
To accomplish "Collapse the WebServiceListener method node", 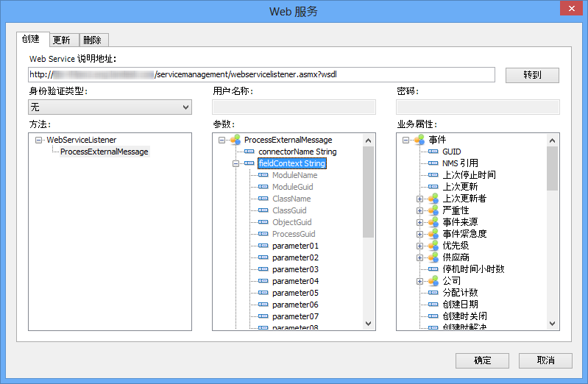I will click(x=38, y=140).
